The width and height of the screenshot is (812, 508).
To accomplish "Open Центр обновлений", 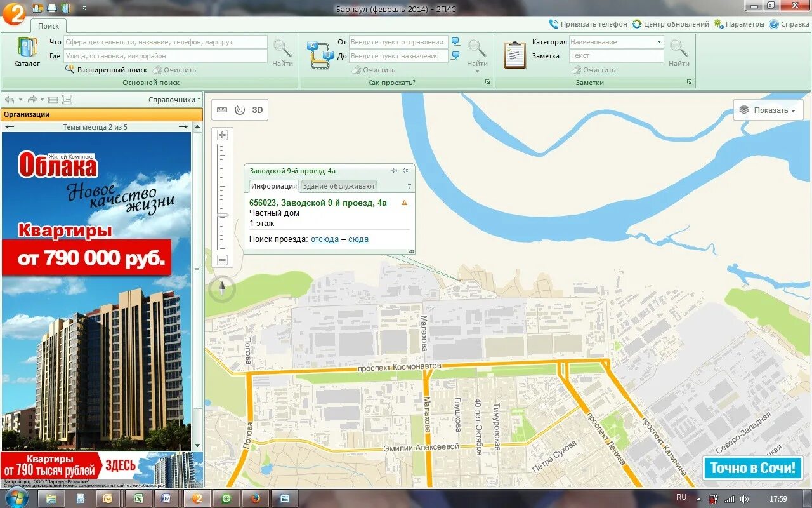I will tap(671, 24).
